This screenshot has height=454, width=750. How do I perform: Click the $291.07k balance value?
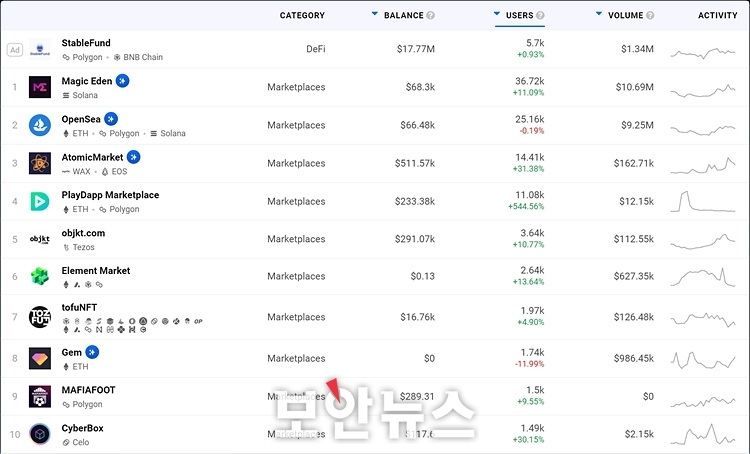click(415, 239)
